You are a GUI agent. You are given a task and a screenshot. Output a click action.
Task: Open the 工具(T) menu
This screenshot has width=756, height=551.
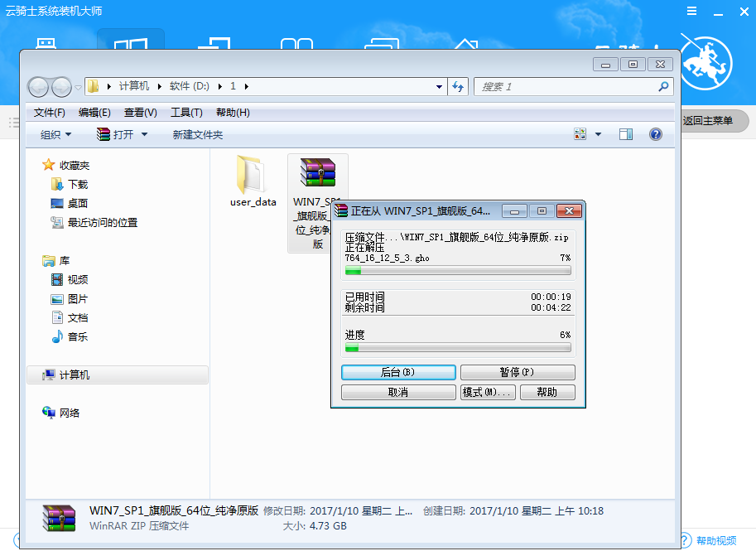point(186,113)
